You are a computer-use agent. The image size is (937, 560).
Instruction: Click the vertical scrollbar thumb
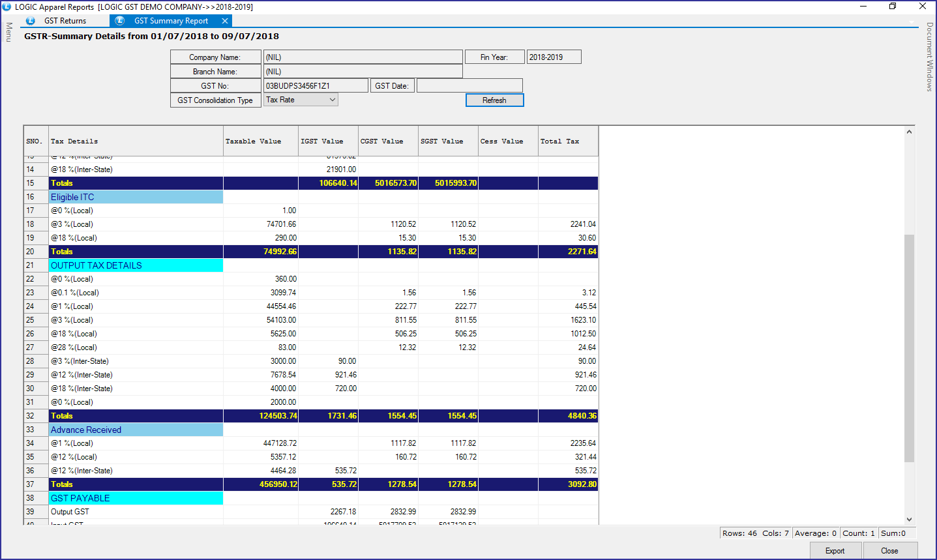(x=909, y=347)
